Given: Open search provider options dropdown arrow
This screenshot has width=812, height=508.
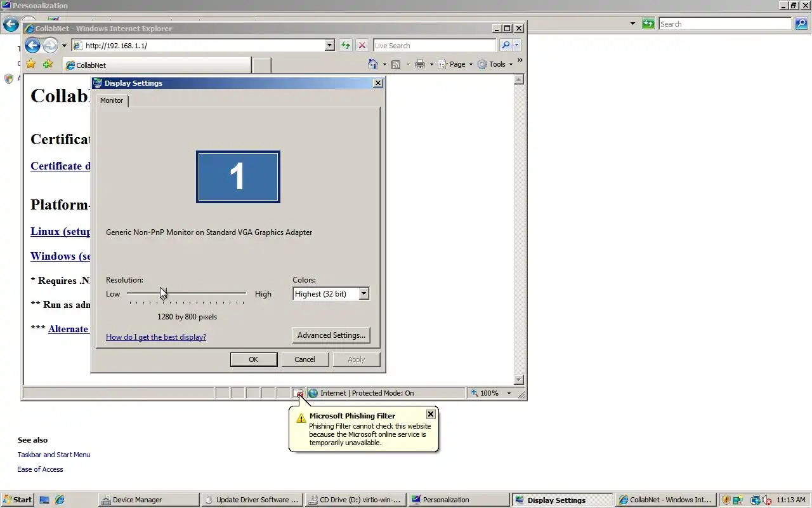Looking at the screenshot, I should (517, 46).
